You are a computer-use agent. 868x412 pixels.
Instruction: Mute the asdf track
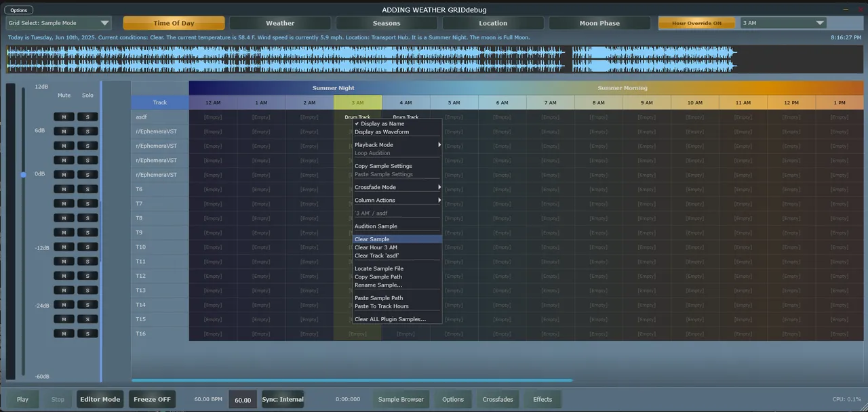click(x=64, y=117)
